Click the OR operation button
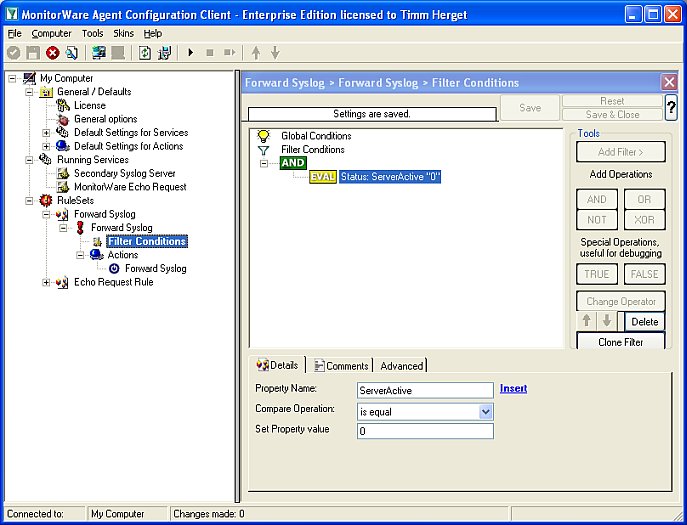This screenshot has height=525, width=687. pyautogui.click(x=644, y=199)
